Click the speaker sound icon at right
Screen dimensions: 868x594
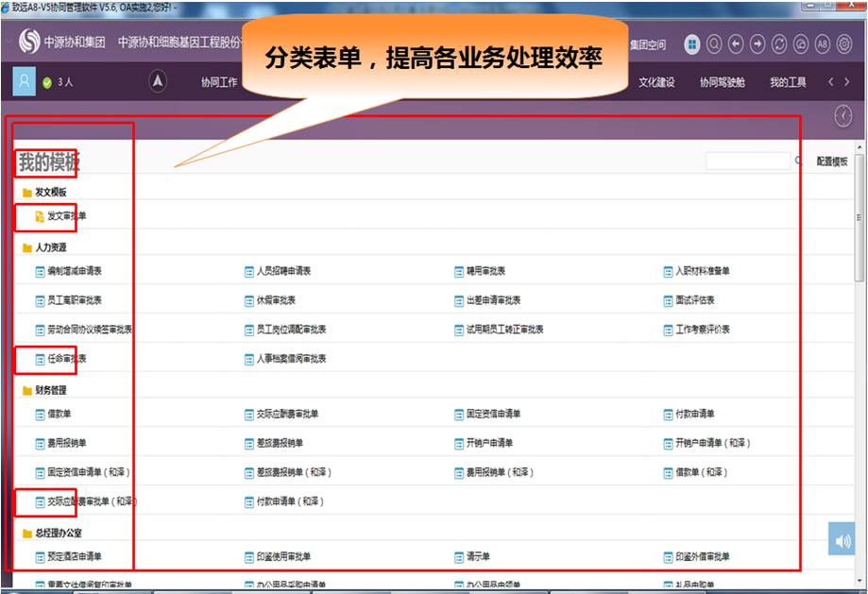coord(842,539)
